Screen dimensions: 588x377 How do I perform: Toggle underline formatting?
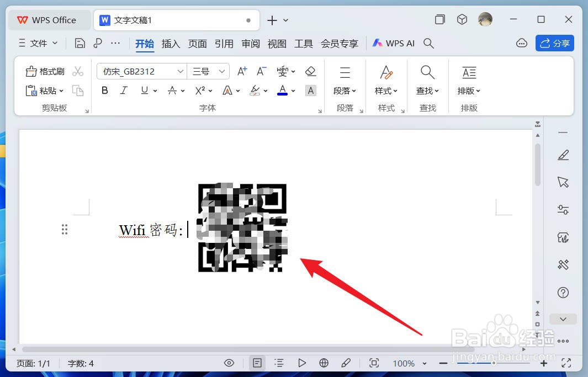(143, 91)
